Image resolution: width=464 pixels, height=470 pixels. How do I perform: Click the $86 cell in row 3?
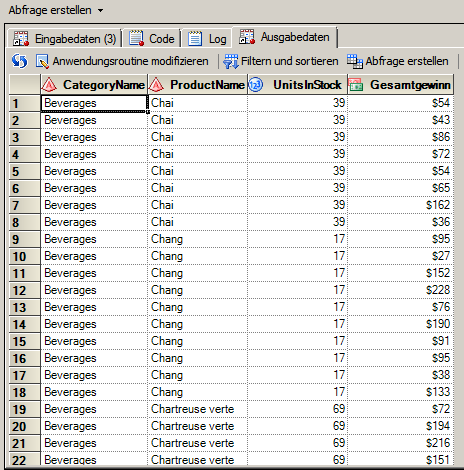tap(401, 137)
